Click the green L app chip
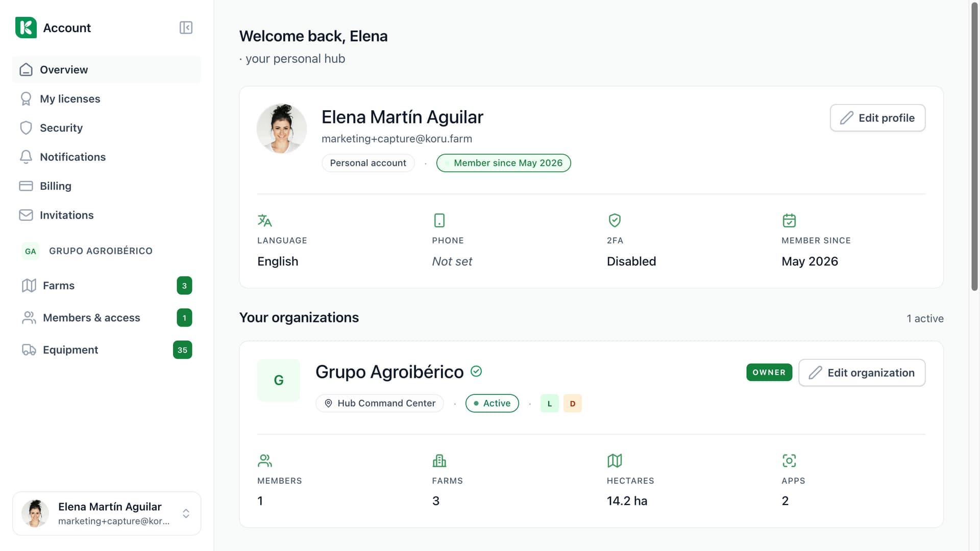Image resolution: width=980 pixels, height=551 pixels. pos(550,404)
